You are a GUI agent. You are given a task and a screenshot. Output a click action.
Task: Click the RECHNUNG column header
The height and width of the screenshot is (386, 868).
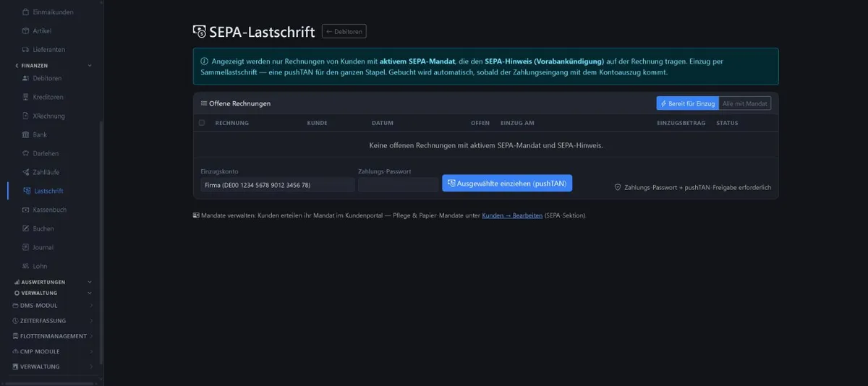coord(232,123)
